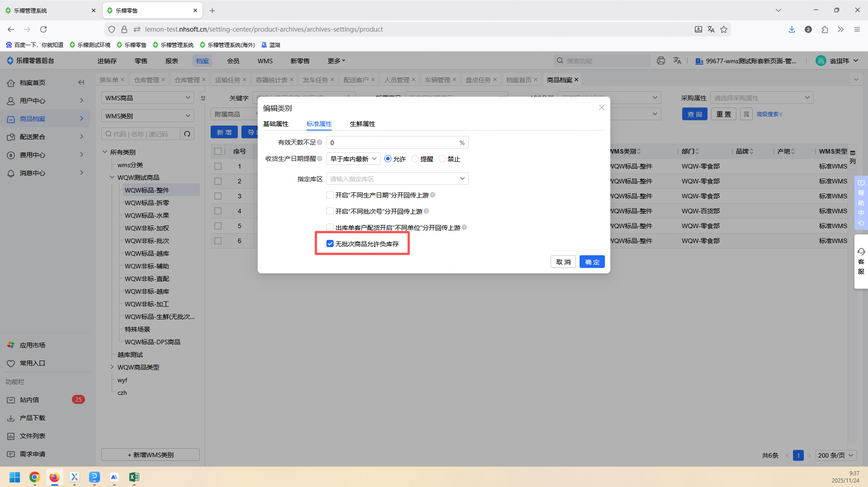Click the 取消 button
The image size is (868, 487).
[x=563, y=262]
